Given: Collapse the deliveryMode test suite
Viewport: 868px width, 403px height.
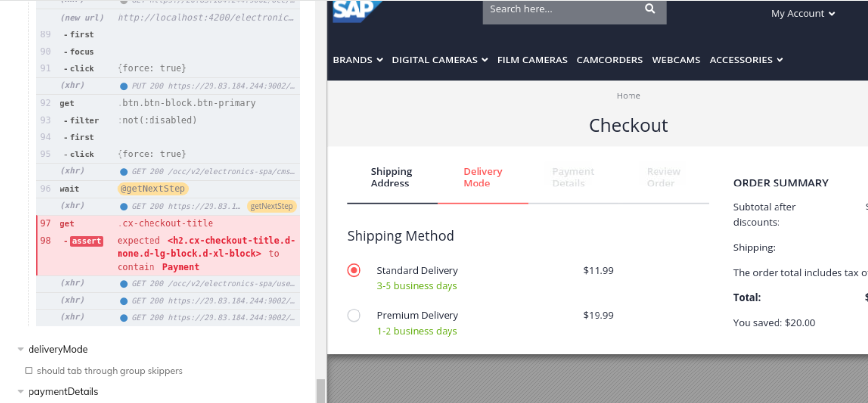Looking at the screenshot, I should click(21, 349).
